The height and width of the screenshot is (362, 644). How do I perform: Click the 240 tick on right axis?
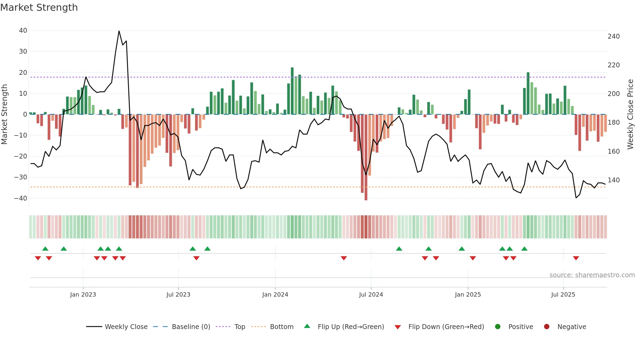pos(614,36)
